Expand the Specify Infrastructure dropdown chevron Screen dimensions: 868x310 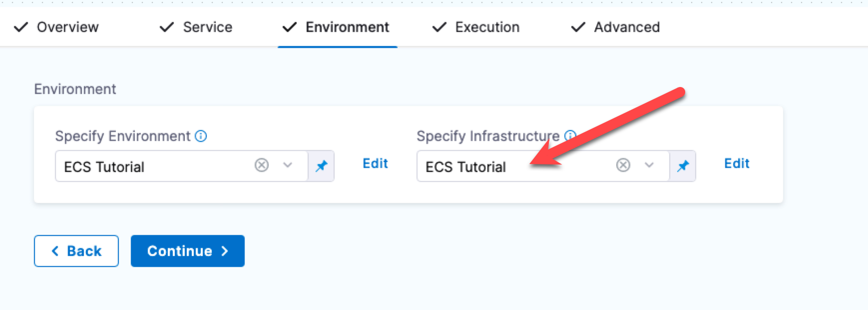(649, 165)
